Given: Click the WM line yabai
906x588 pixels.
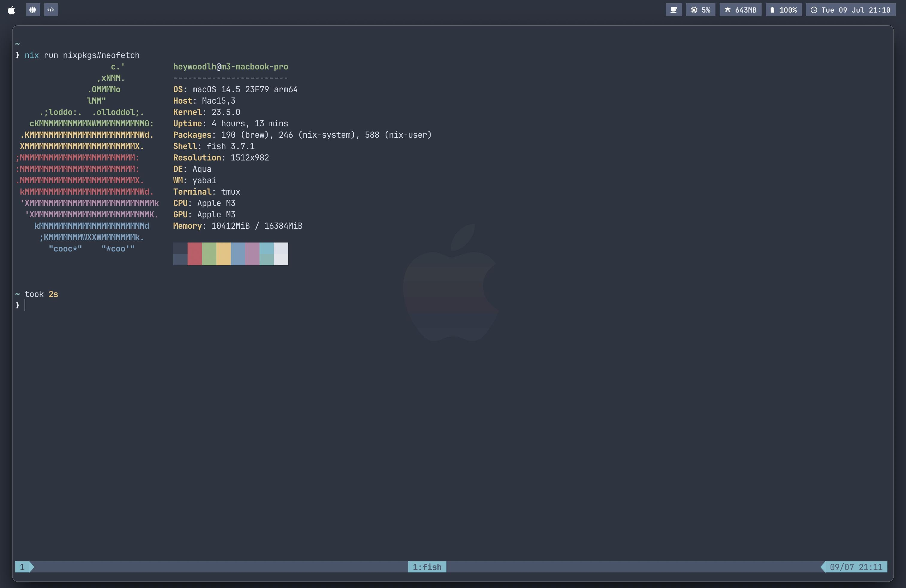Looking at the screenshot, I should pos(194,180).
